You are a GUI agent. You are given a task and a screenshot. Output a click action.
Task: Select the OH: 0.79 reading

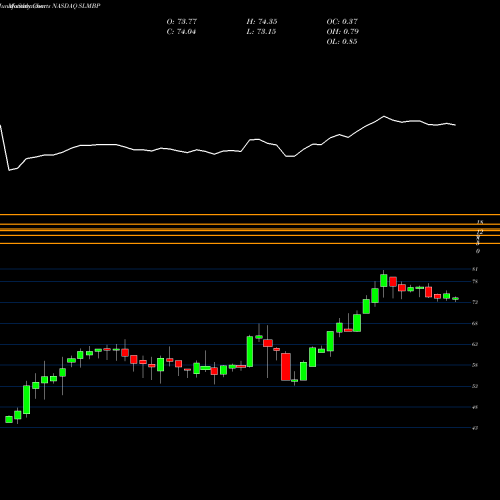(x=342, y=32)
